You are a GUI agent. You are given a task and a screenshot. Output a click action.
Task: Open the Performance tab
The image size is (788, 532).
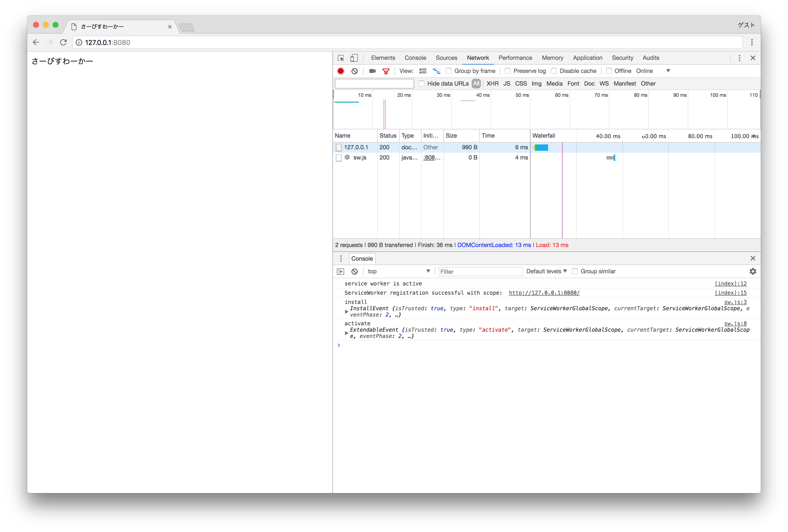point(515,58)
